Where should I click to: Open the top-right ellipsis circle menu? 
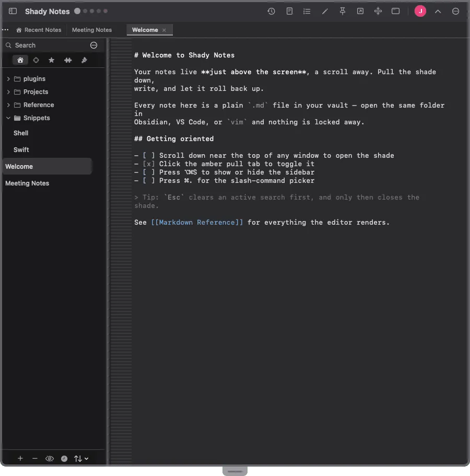click(x=456, y=11)
